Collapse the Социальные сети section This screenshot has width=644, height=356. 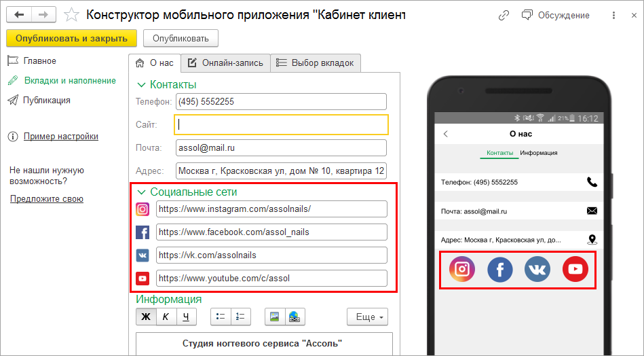[x=141, y=192]
